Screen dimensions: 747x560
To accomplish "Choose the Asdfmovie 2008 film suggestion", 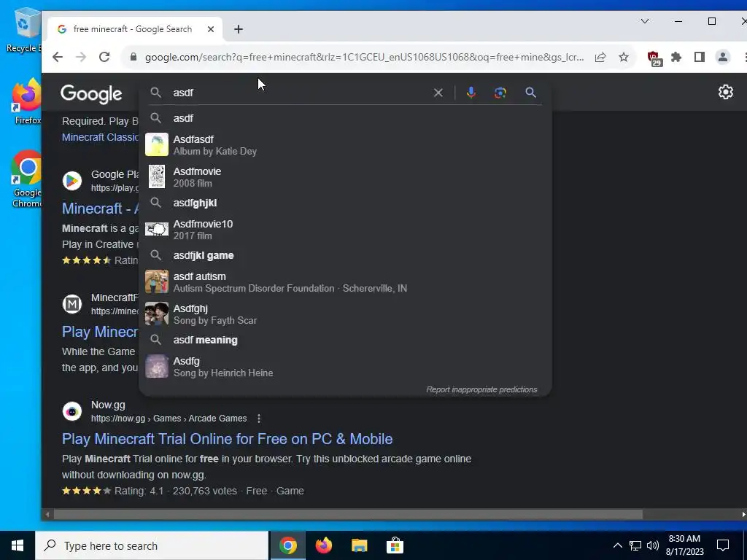I will (345, 176).
